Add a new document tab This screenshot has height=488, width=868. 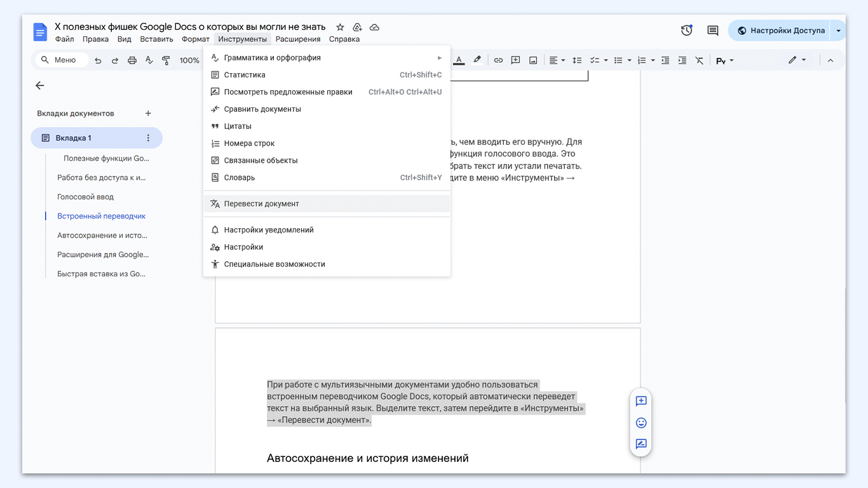pos(148,114)
